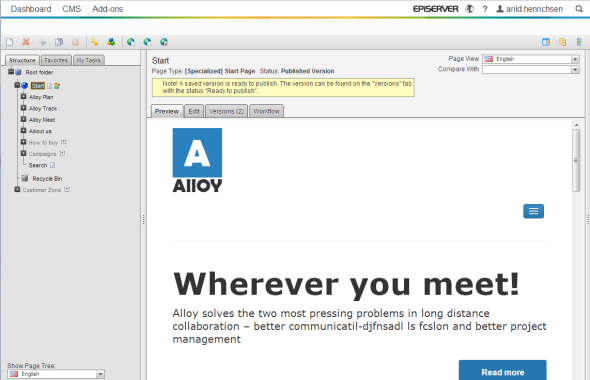Click the first globe toolbar icon

tap(131, 42)
